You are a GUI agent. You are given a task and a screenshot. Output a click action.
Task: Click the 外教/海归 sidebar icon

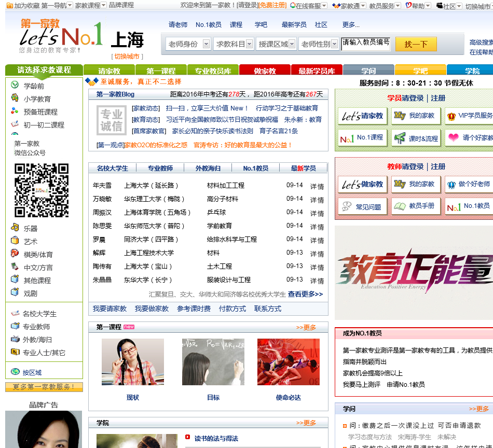click(15, 339)
